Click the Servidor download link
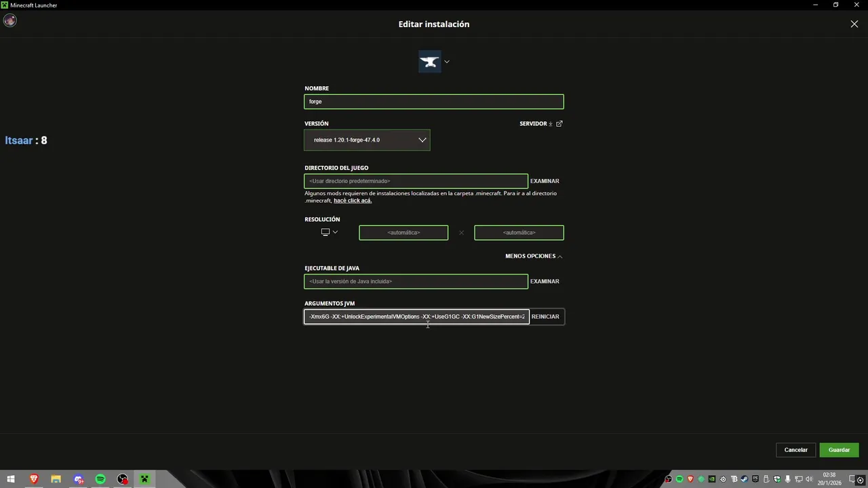Screen dimensions: 868x488 click(x=536, y=124)
